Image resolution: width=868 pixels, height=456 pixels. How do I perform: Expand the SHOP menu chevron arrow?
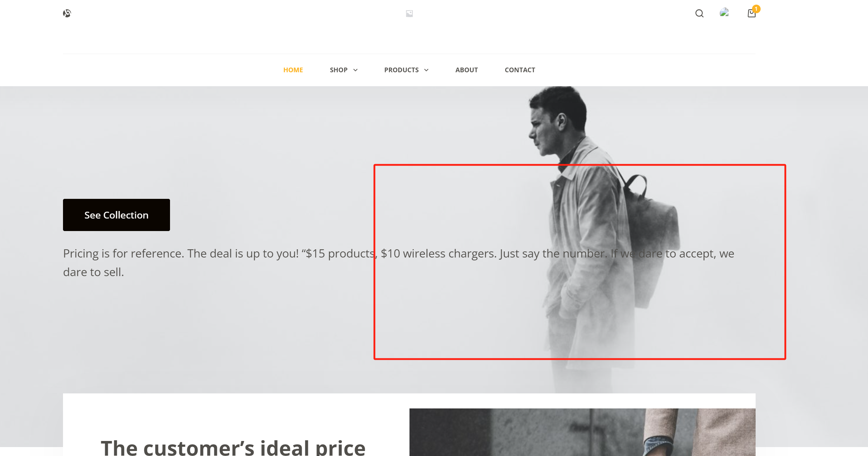pos(355,70)
